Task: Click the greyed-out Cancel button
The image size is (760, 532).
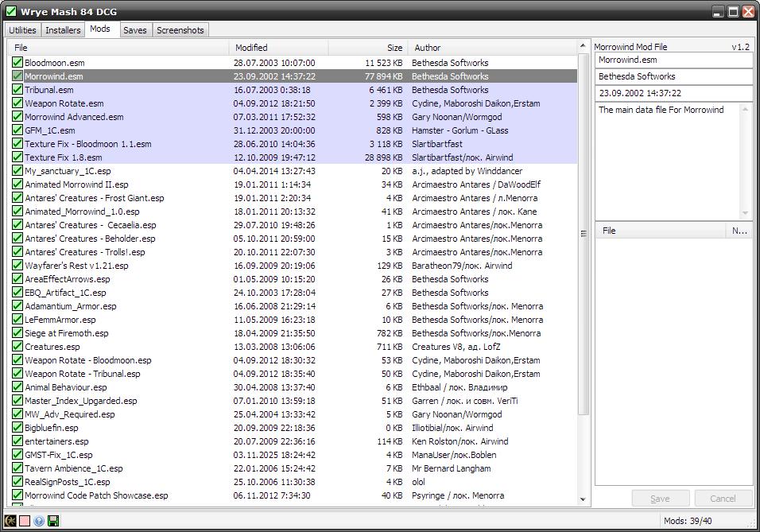Action: (x=723, y=499)
